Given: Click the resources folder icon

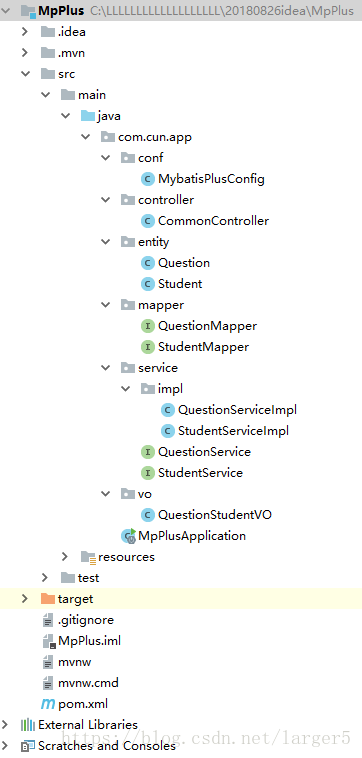Looking at the screenshot, I should 88,557.
